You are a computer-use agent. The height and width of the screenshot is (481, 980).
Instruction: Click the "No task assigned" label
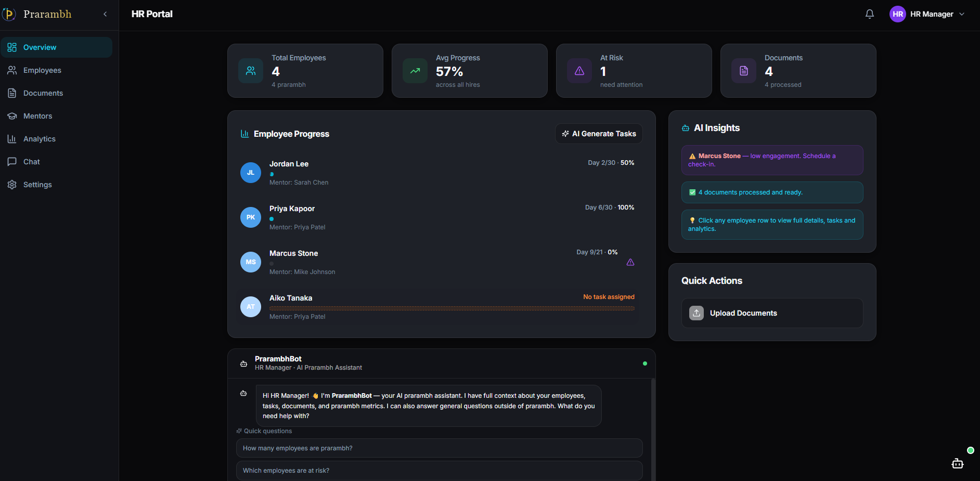609,297
